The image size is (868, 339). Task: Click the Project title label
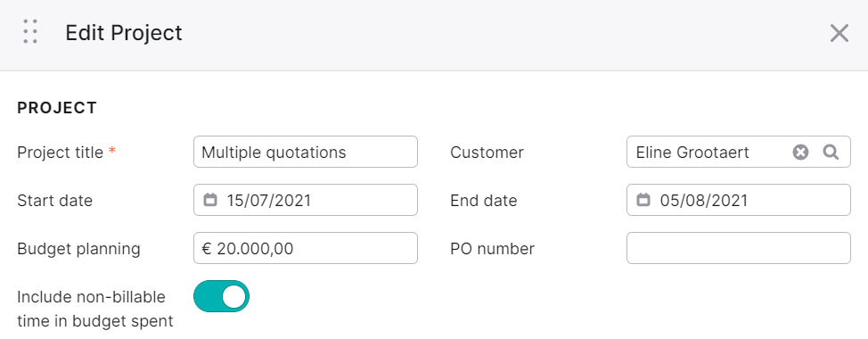point(61,153)
